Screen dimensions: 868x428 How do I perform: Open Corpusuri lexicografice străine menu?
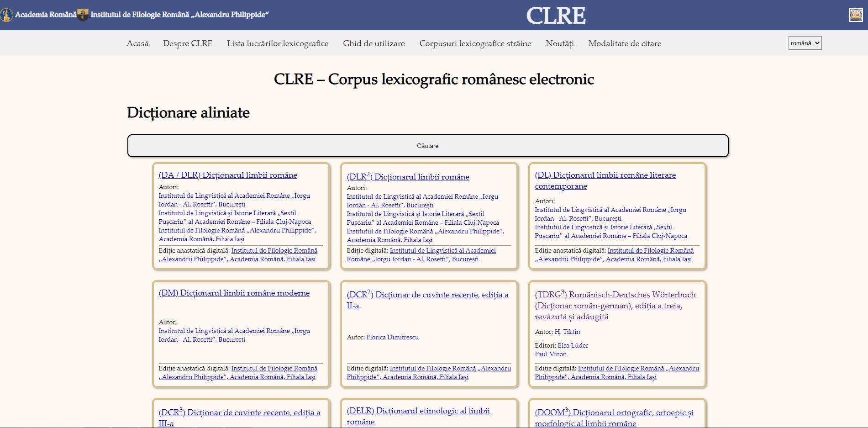pyautogui.click(x=475, y=43)
